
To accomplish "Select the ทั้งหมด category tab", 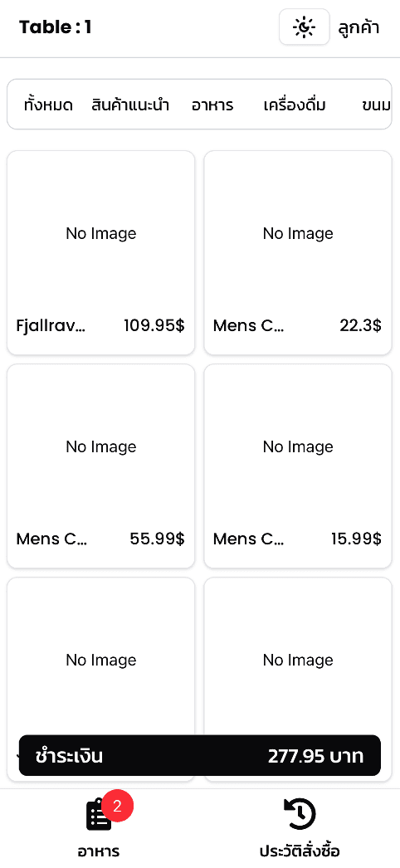I will coord(49,105).
